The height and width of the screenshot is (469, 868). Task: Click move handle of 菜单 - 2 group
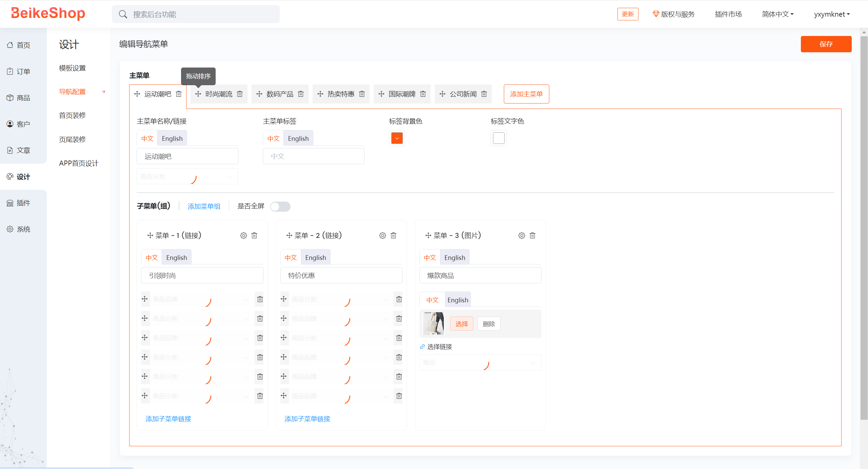[x=289, y=236]
